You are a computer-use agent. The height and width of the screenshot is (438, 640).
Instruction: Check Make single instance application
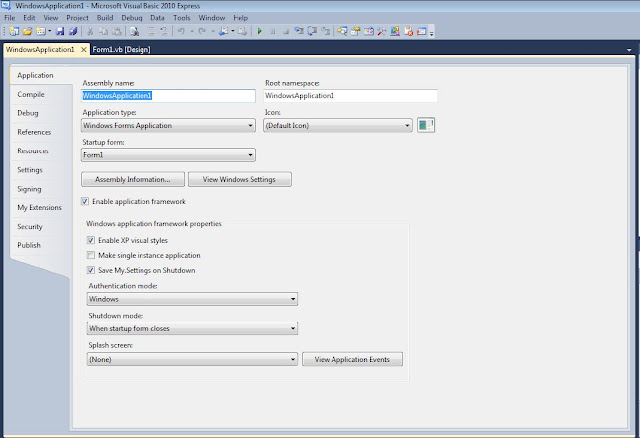91,256
